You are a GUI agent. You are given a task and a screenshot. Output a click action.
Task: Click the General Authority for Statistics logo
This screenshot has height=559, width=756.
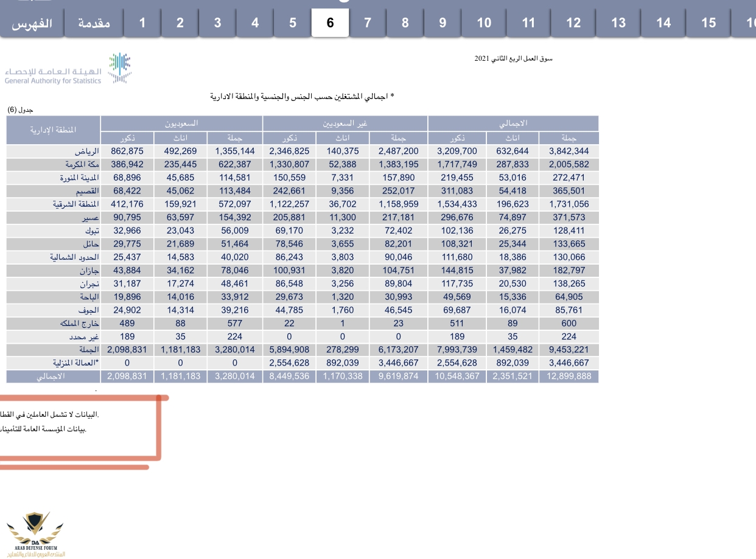68,69
